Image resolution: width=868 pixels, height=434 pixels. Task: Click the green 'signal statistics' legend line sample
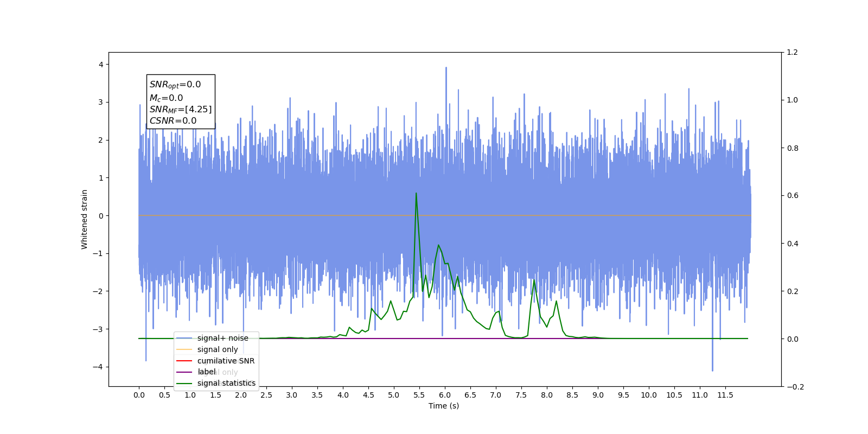[x=184, y=384]
